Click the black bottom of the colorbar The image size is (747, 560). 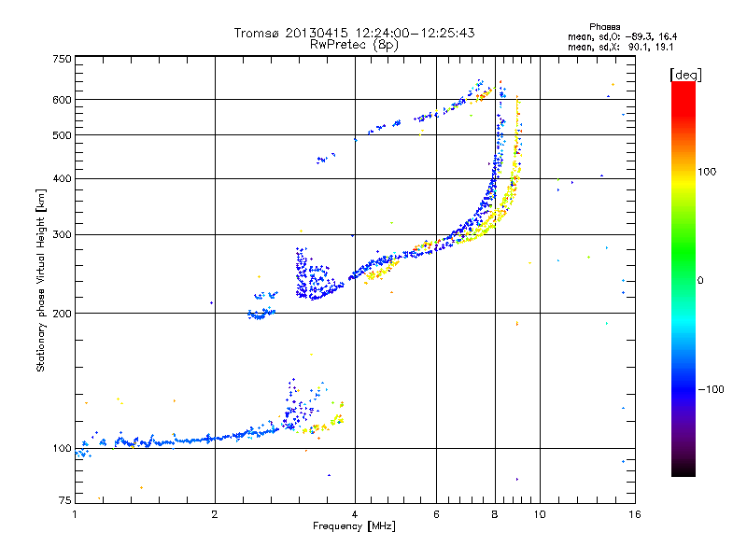684,469
